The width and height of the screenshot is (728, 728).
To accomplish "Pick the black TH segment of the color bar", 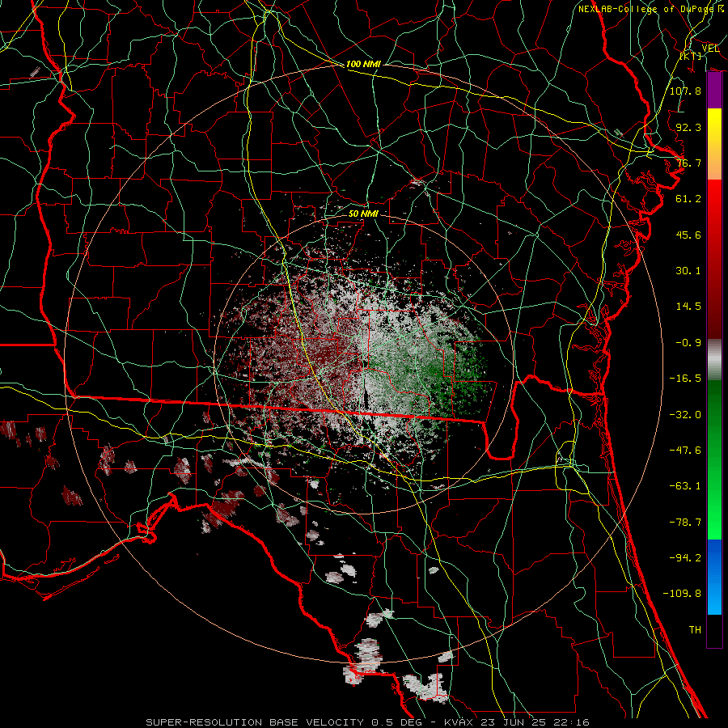I will [714, 631].
